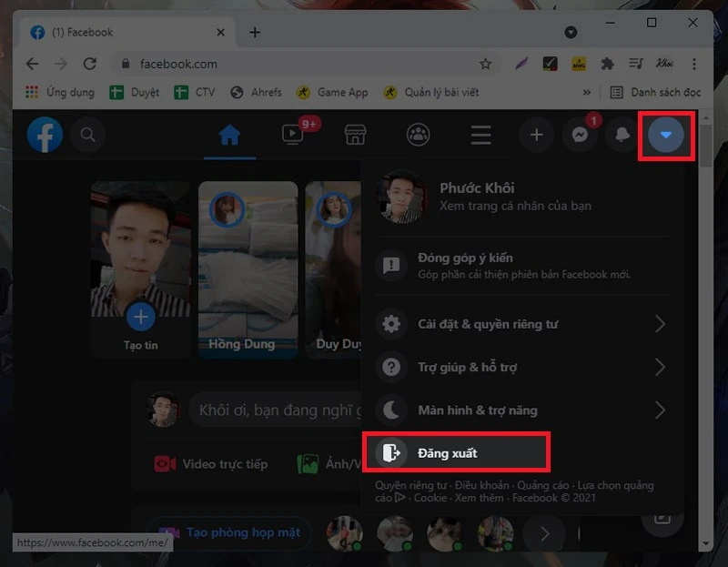Open the Facebook Watch video tab
The image size is (728, 567).
tap(292, 136)
